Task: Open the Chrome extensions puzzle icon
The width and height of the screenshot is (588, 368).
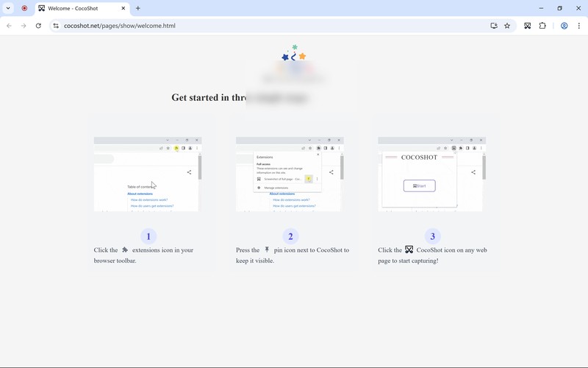Action: pos(542,26)
